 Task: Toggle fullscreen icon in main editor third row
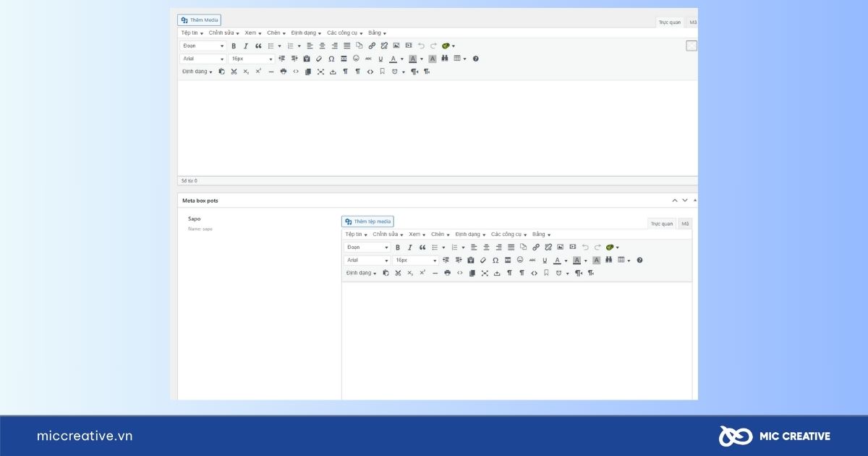[320, 72]
